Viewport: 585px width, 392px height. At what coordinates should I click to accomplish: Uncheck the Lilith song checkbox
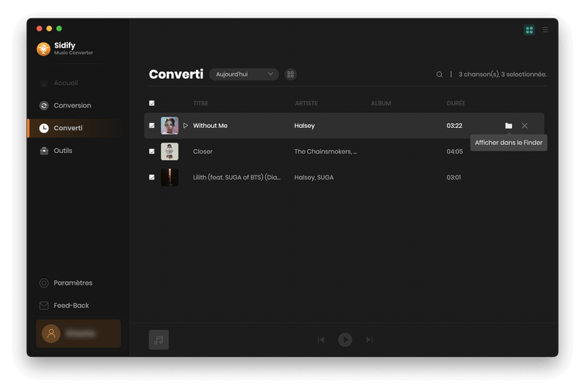tap(152, 177)
